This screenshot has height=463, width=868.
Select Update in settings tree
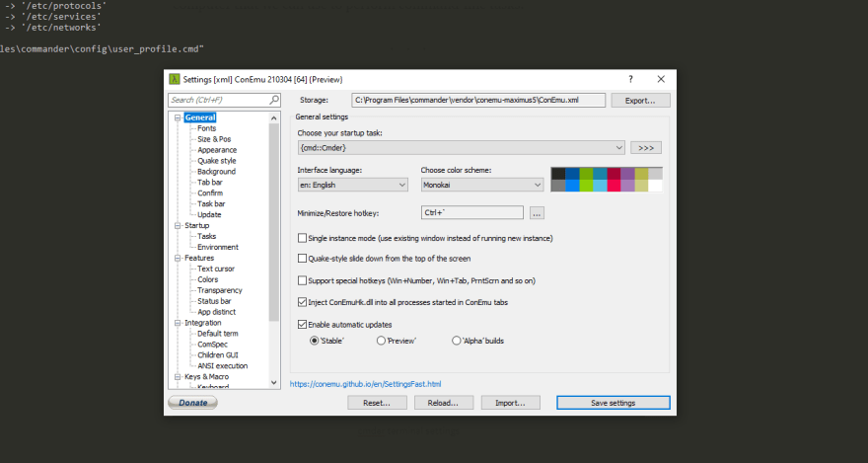[209, 215]
